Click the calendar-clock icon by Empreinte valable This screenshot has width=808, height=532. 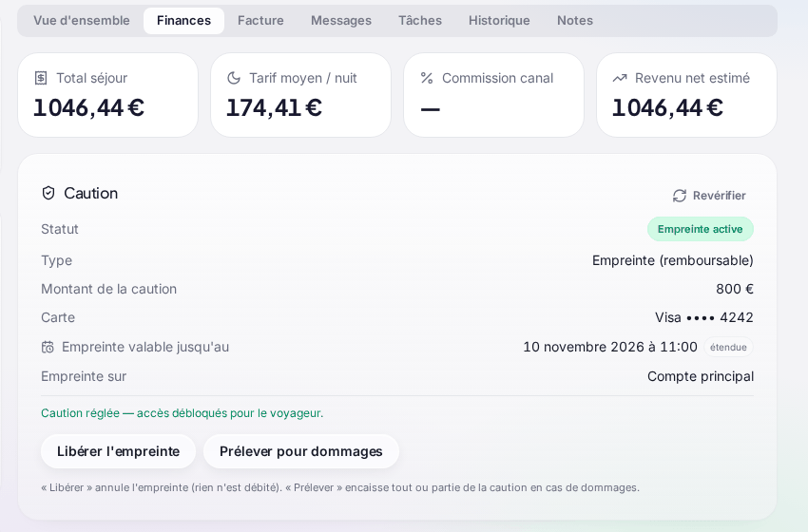click(48, 347)
